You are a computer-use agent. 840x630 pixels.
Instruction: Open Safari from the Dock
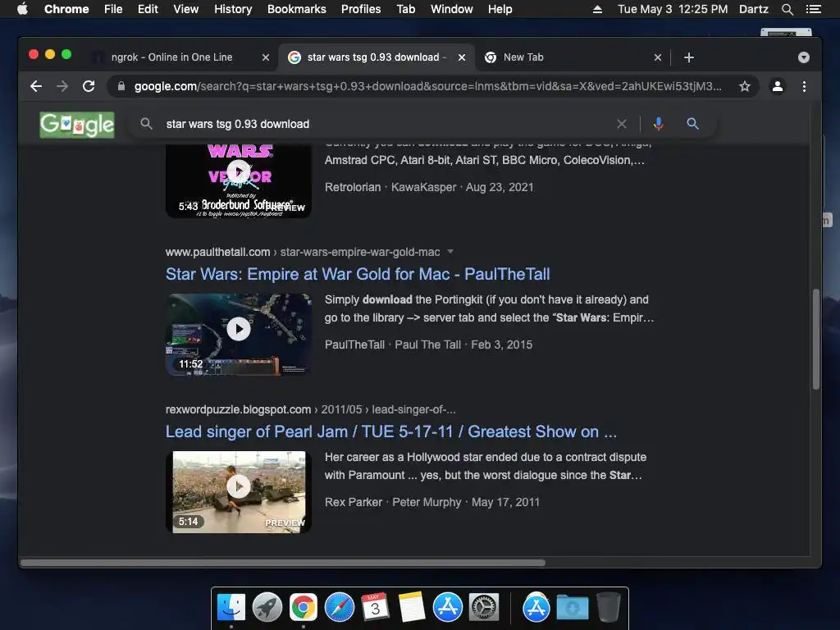click(x=339, y=608)
